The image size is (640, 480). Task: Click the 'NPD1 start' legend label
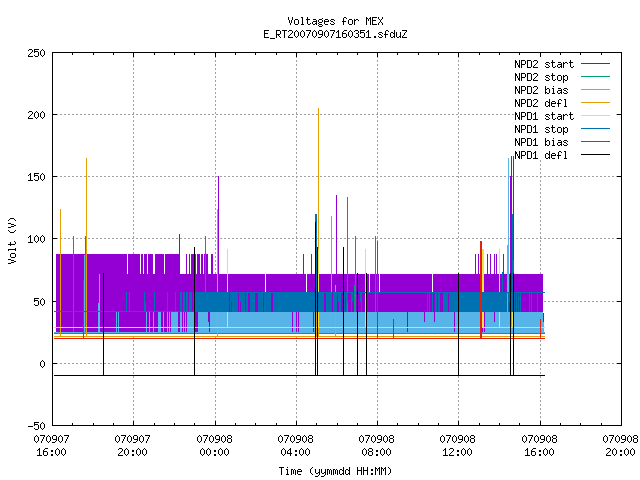pos(544,116)
